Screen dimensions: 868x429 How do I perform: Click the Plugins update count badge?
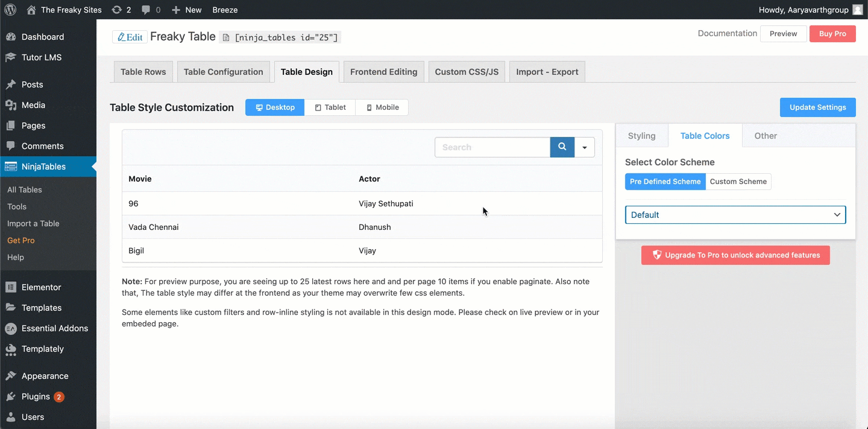[x=59, y=397]
